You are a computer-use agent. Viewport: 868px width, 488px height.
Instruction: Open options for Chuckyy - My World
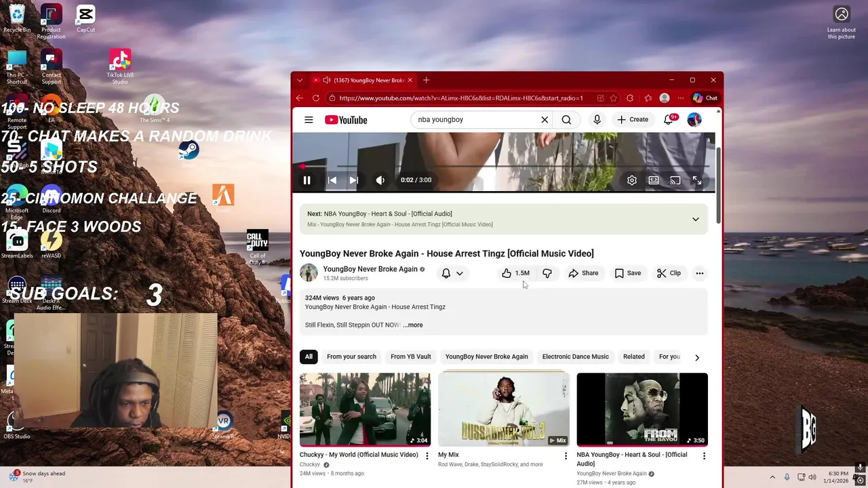[x=427, y=456]
